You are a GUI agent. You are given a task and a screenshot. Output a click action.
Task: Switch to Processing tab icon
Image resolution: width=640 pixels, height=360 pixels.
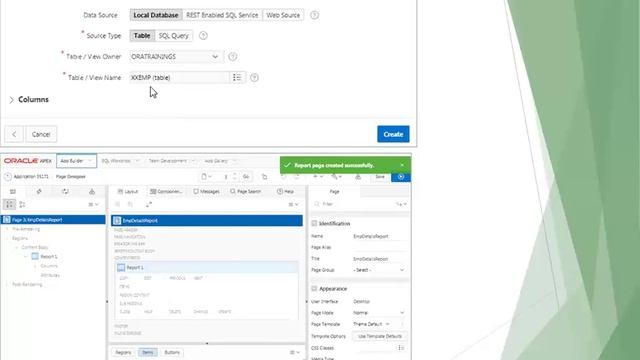click(x=65, y=191)
